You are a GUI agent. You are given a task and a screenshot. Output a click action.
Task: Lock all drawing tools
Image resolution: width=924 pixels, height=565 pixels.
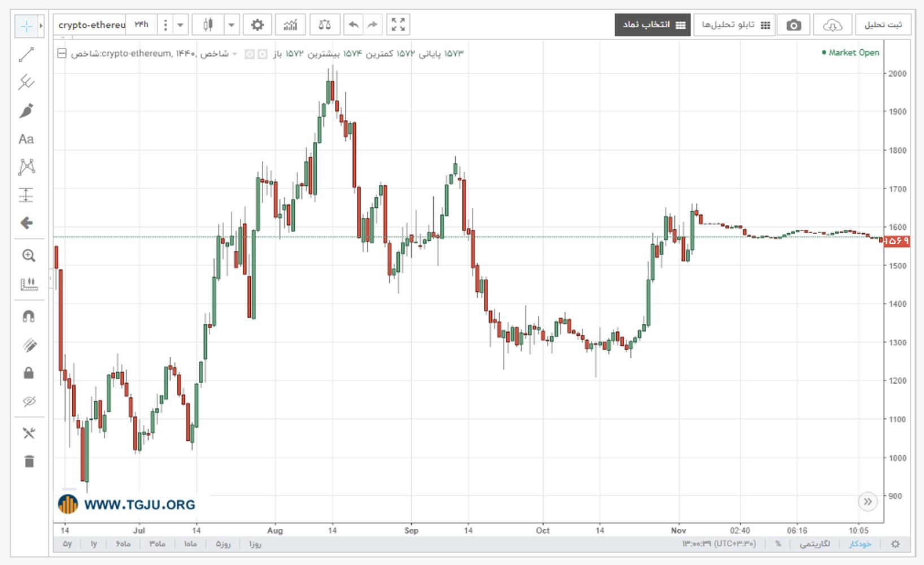28,373
